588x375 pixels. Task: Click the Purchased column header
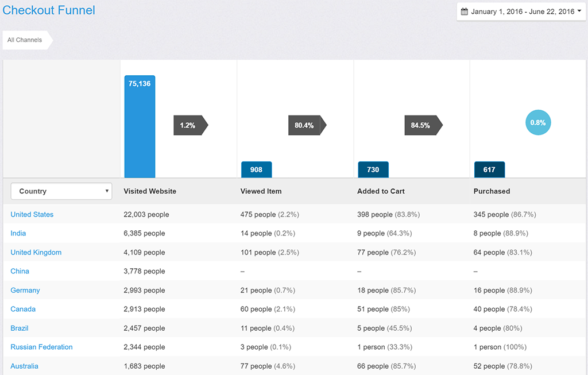[x=492, y=191]
